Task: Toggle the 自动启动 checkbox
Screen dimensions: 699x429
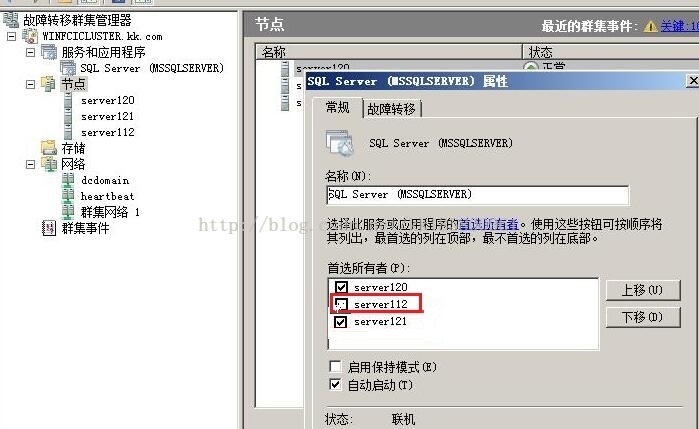Action: click(x=335, y=384)
